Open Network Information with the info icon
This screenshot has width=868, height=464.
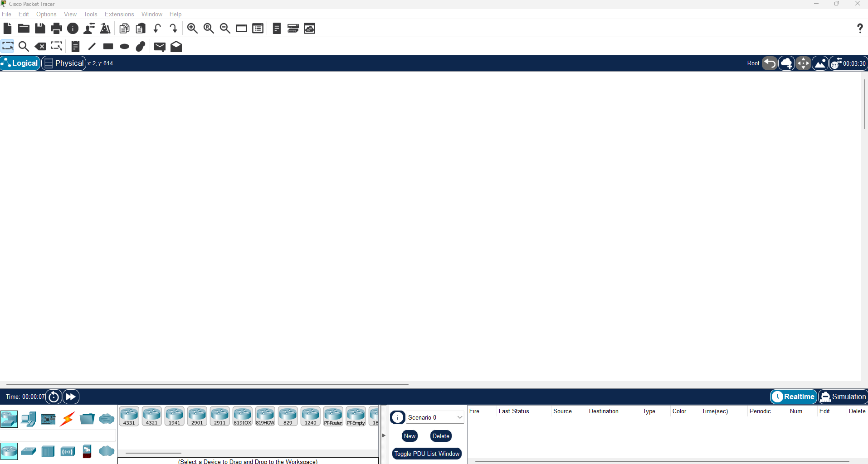click(x=73, y=29)
